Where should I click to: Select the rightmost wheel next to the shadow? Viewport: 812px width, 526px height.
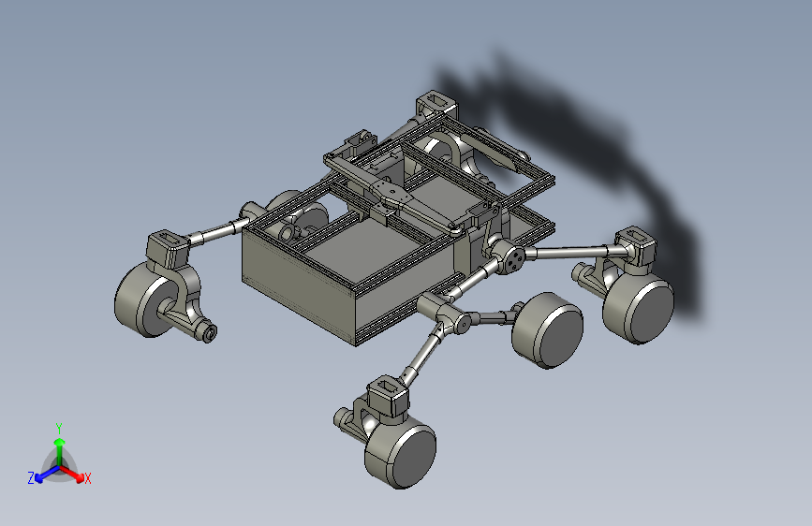tap(639, 309)
